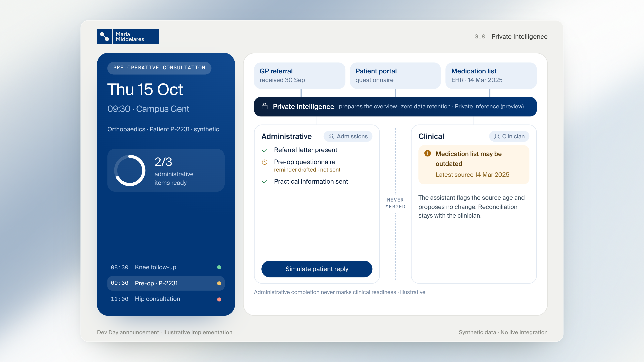644x362 pixels.
Task: Click the G10 page code
Action: pyautogui.click(x=480, y=37)
